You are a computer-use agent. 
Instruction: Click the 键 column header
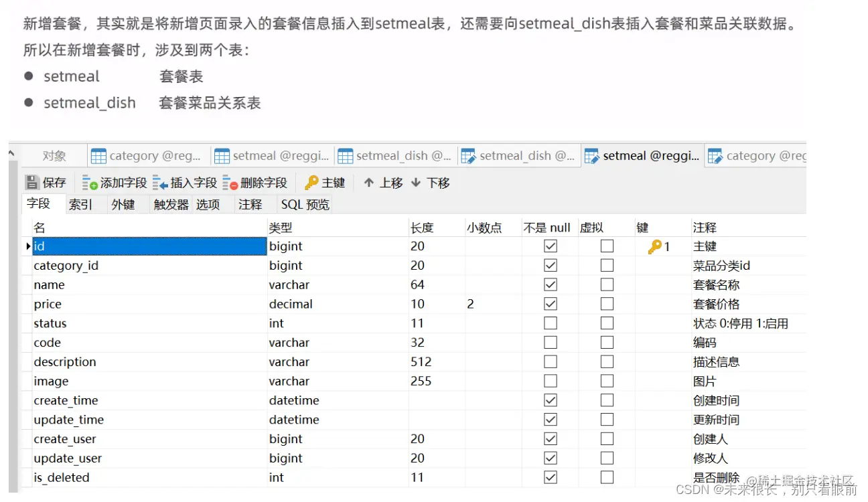663,228
